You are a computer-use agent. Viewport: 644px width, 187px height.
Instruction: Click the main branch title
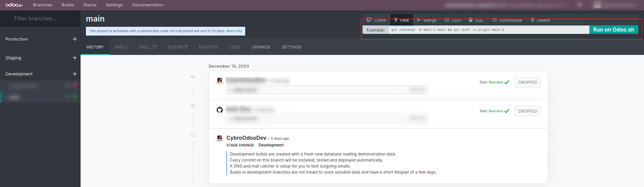(x=95, y=19)
